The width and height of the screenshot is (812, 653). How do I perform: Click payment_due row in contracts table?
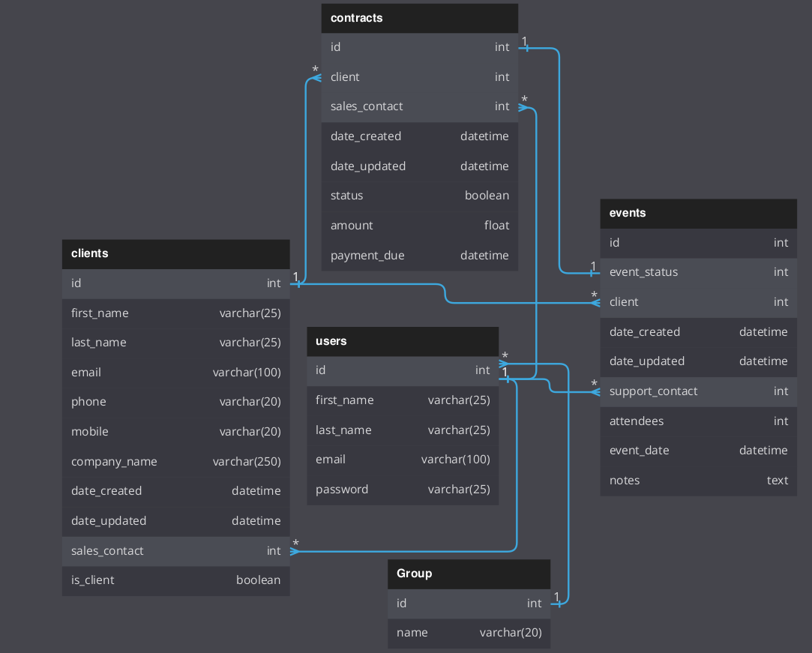[419, 256]
